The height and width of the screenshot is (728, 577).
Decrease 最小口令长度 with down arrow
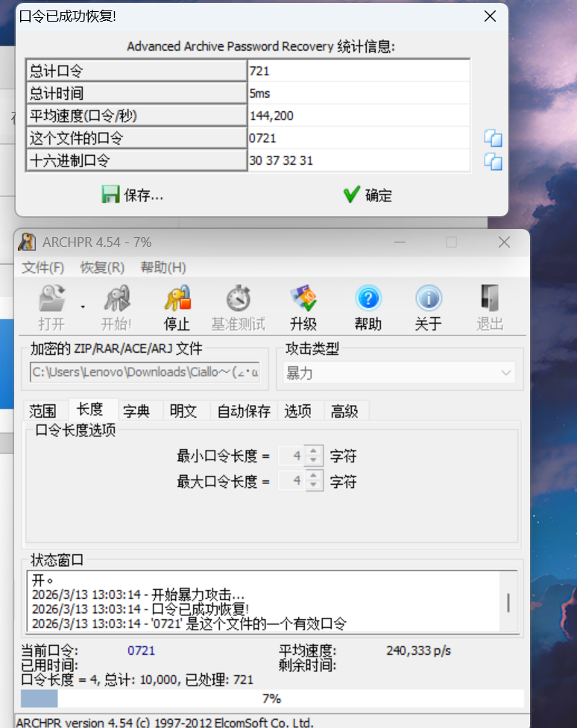tap(314, 460)
